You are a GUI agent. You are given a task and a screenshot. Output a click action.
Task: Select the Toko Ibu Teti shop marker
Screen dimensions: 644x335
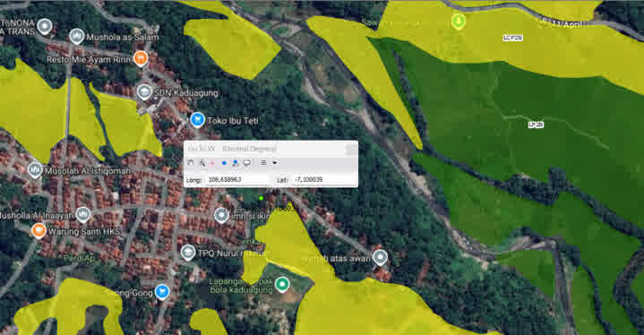point(198,120)
